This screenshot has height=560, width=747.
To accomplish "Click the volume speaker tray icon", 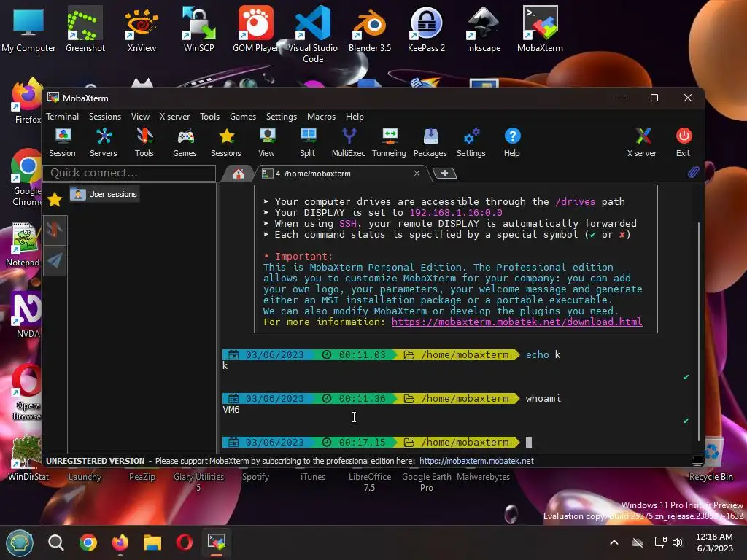I will (678, 542).
